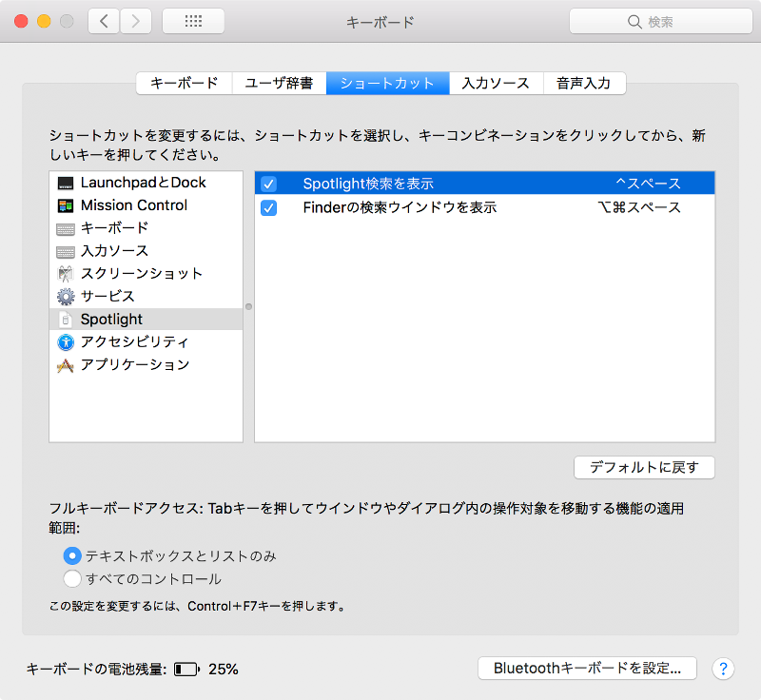Click the Launchpad and Dock icon
Image resolution: width=761 pixels, height=700 pixels.
66,183
